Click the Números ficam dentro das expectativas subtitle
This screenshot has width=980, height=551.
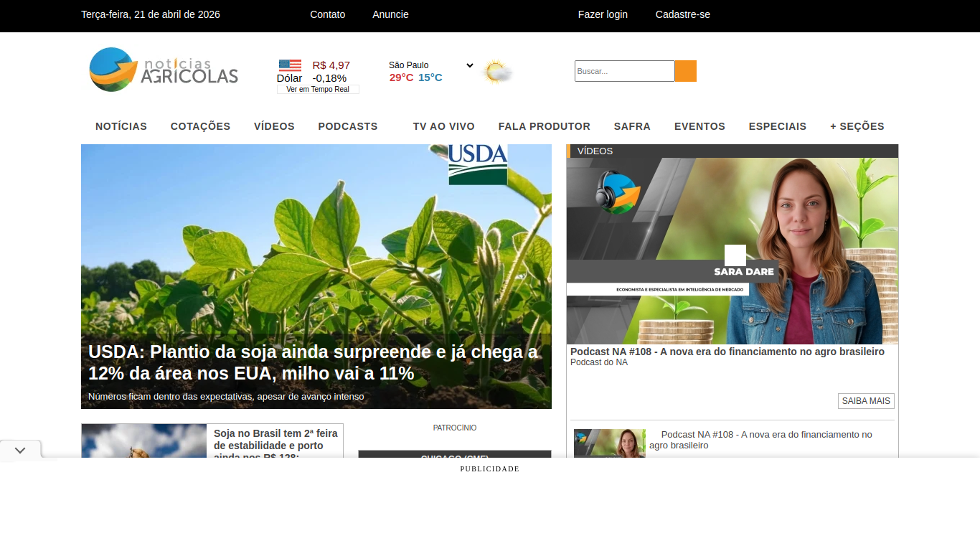[x=226, y=396]
